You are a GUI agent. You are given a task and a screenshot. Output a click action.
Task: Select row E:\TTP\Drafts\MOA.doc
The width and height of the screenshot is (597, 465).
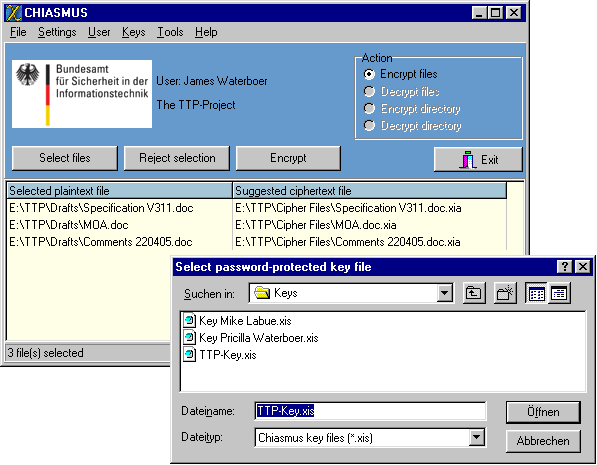(x=69, y=225)
